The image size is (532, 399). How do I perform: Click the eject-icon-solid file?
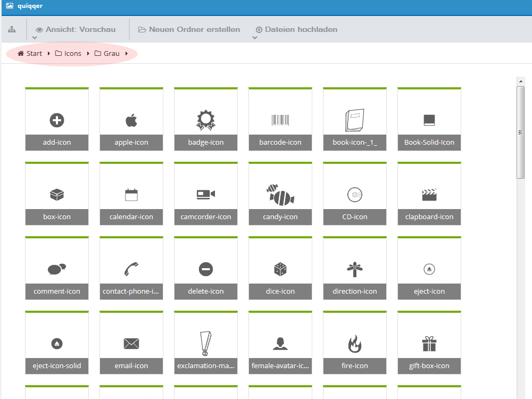(57, 342)
